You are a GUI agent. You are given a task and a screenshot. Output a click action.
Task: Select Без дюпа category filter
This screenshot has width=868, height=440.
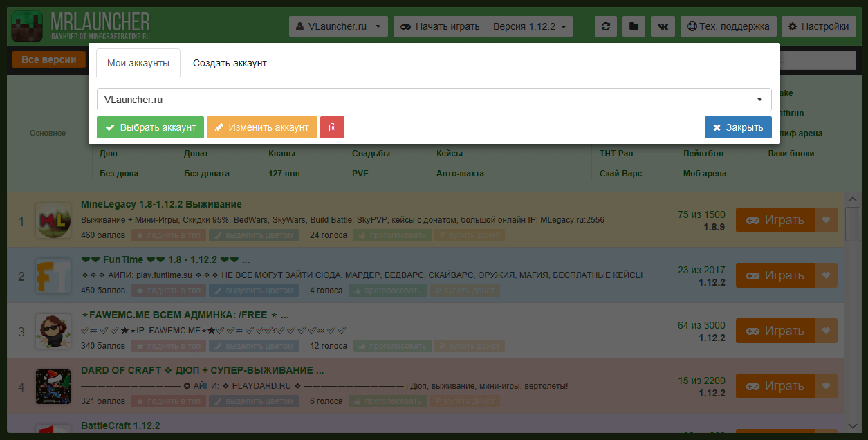[x=119, y=174]
